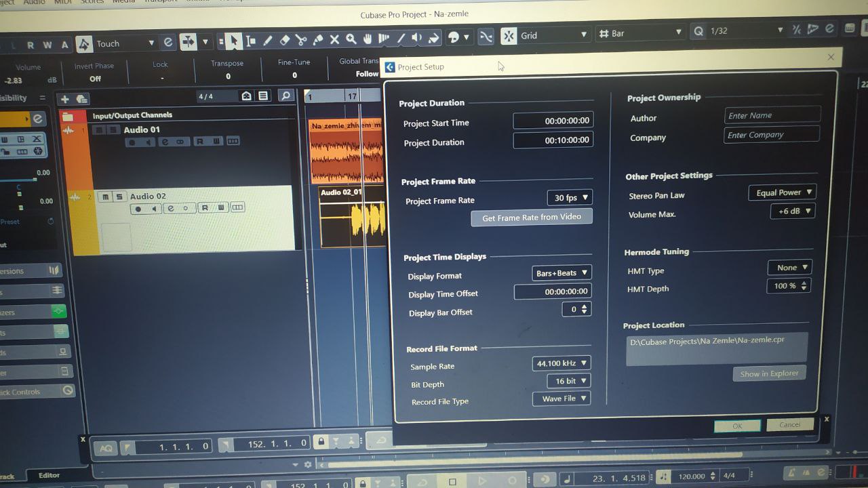Open Audio 01 channel settings e icon
The width and height of the screenshot is (868, 488).
click(x=166, y=142)
